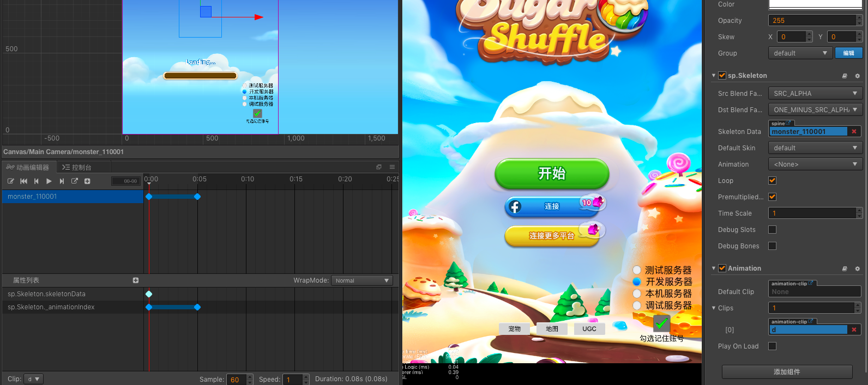Image resolution: width=868 pixels, height=385 pixels.
Task: Click 添加组件 add component button
Action: 787,372
